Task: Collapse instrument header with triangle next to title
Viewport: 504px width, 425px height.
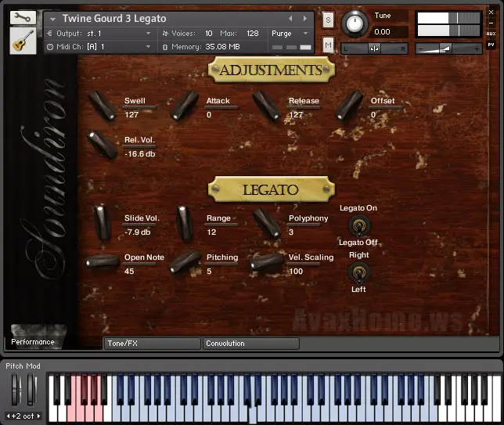Action: click(52, 20)
